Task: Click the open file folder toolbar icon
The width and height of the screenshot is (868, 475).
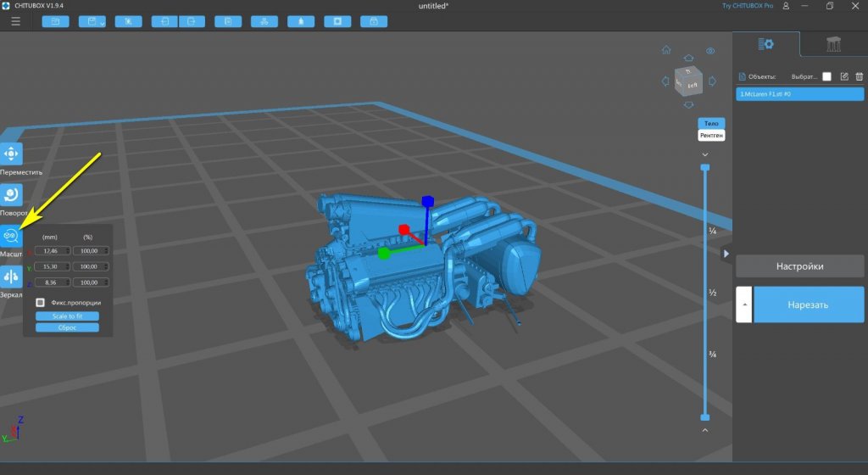Action: pyautogui.click(x=55, y=21)
